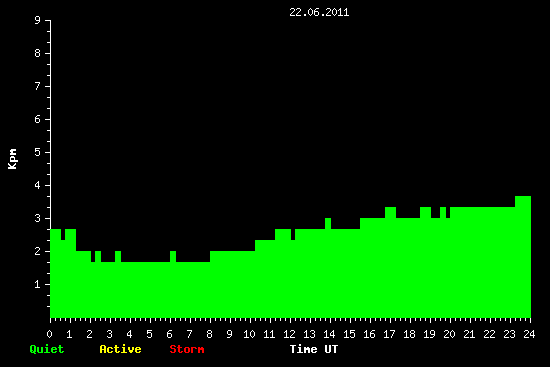Click the Kp value 3 axis label
Viewport: 550px width, 367px height.
38,218
